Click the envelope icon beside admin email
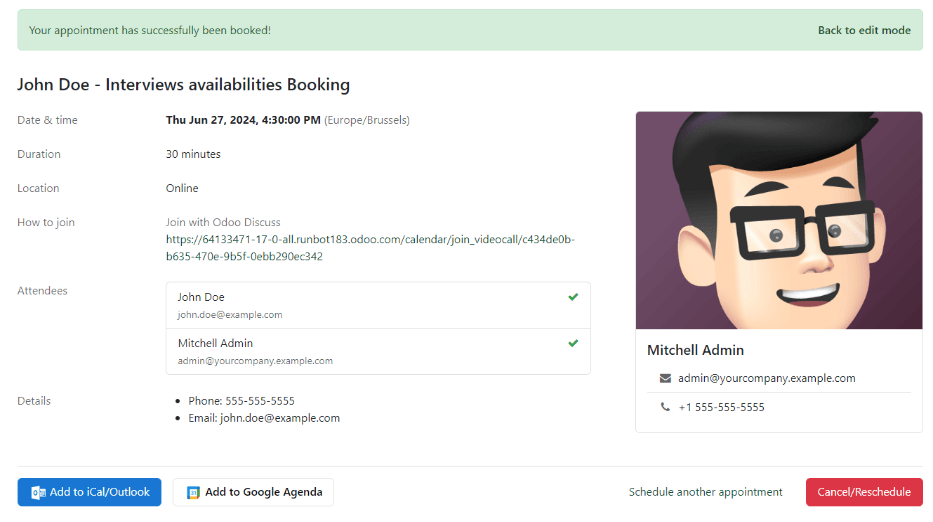 point(665,378)
